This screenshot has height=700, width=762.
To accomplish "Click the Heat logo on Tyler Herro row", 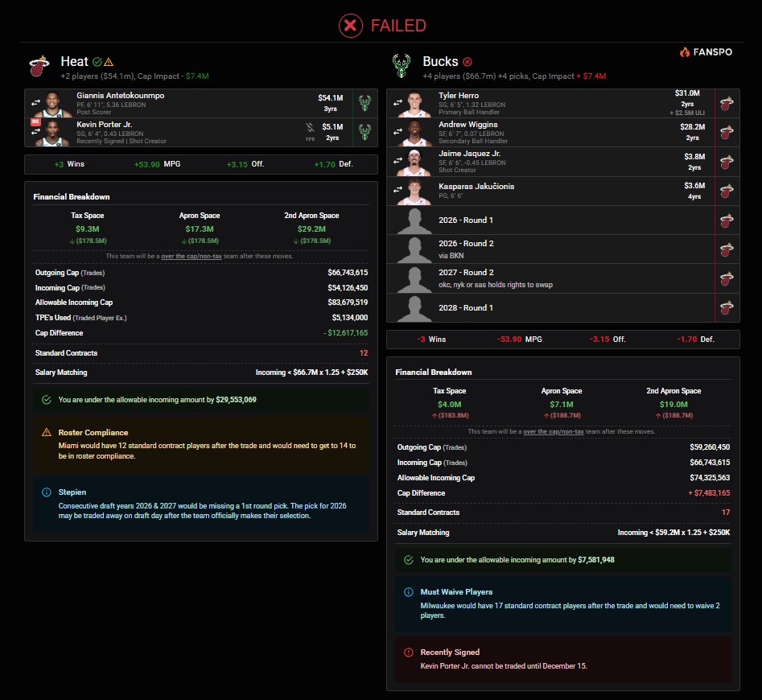I will coord(727,104).
